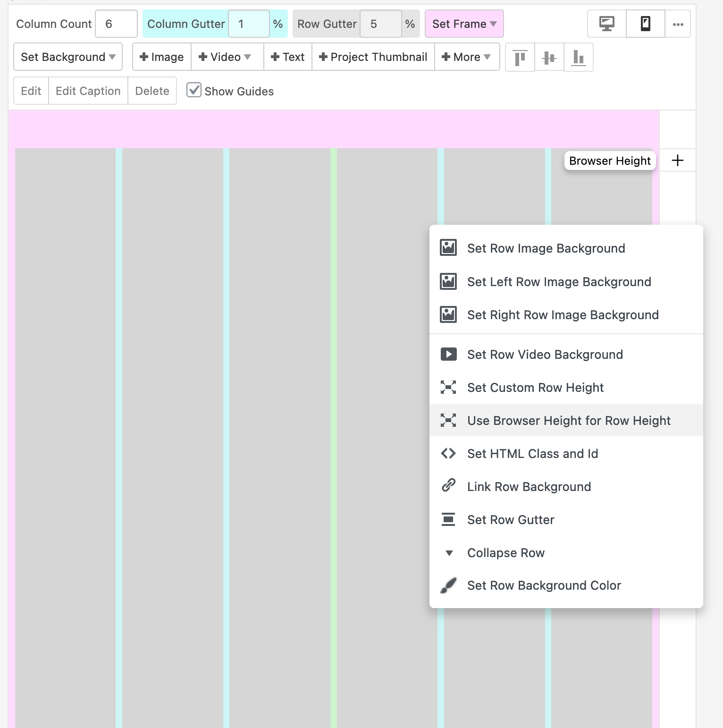The image size is (723, 728).
Task: Click the Set Row Background Color brush
Action: (448, 585)
